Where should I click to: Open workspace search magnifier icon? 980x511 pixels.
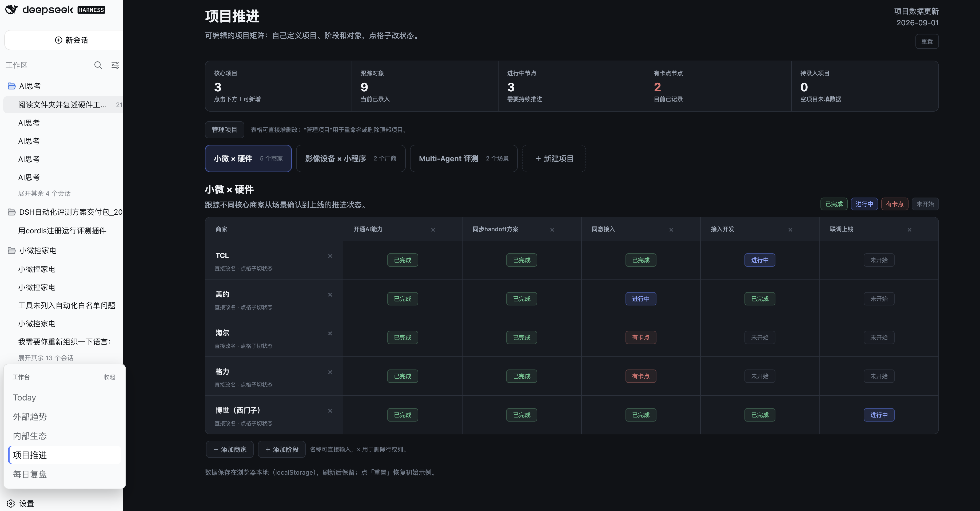tap(98, 65)
